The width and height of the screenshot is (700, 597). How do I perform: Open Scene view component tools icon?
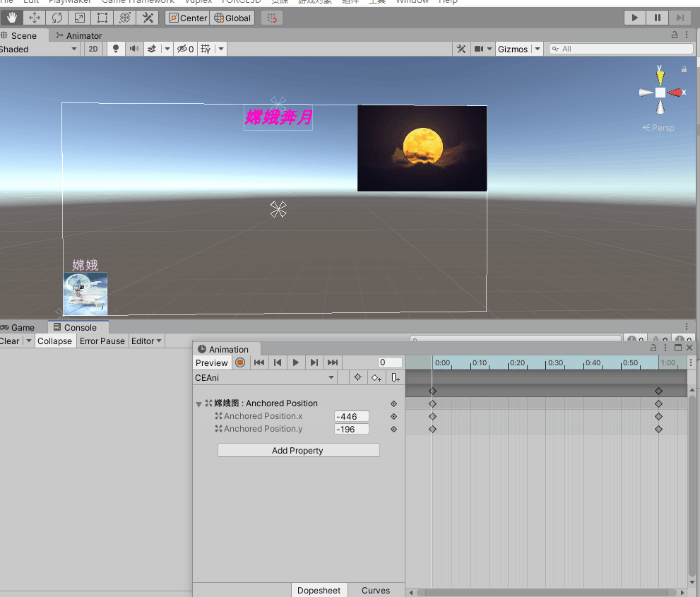tap(461, 49)
